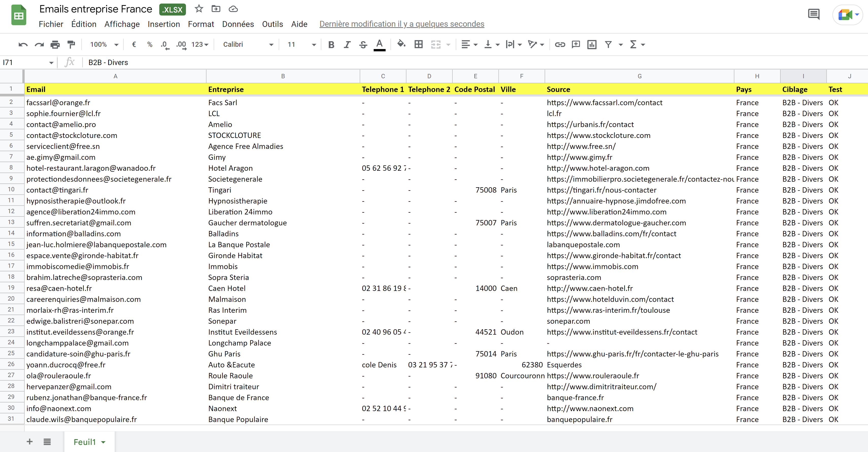
Task: Select the Sopra Steria cell
Action: [283, 277]
